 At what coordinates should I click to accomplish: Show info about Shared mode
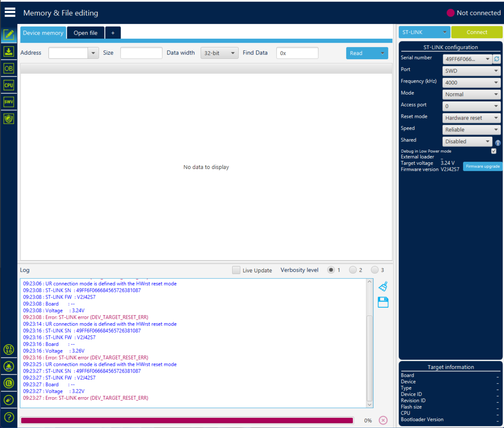tap(498, 143)
